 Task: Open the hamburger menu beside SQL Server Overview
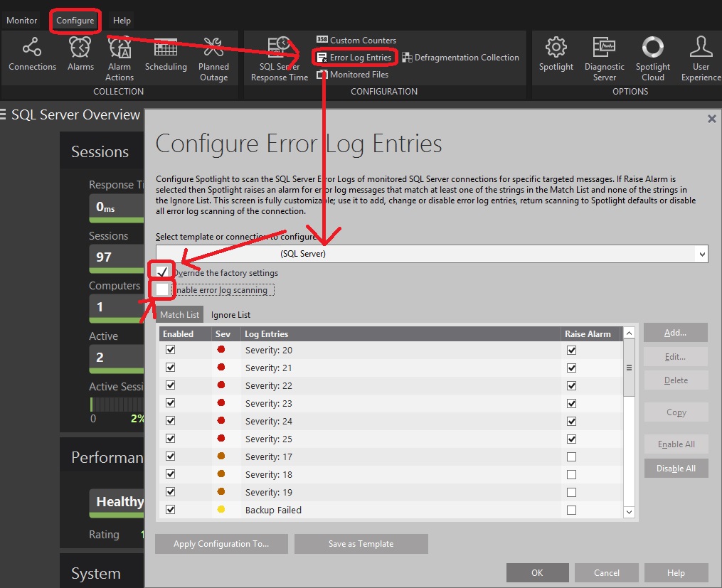pos(4,114)
